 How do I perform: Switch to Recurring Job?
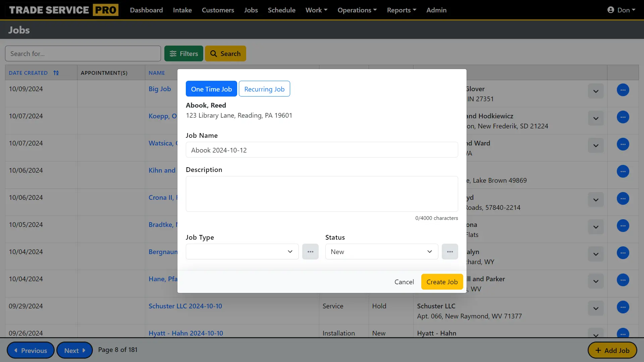pos(264,88)
